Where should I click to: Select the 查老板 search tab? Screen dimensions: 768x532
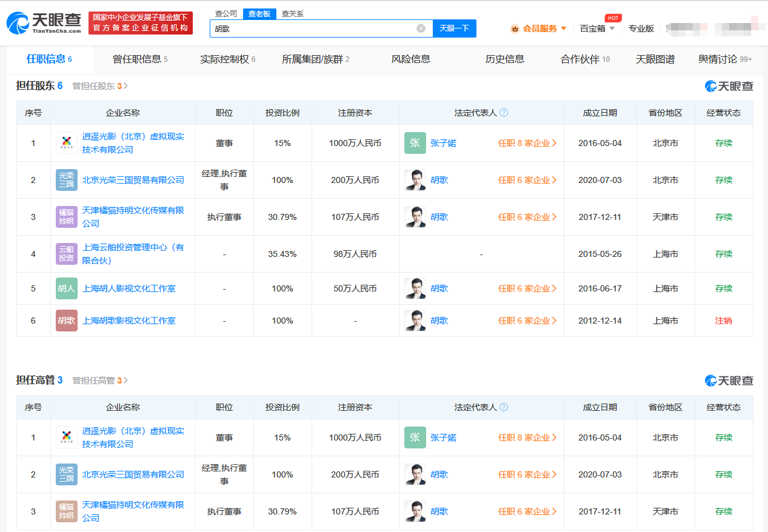click(259, 13)
